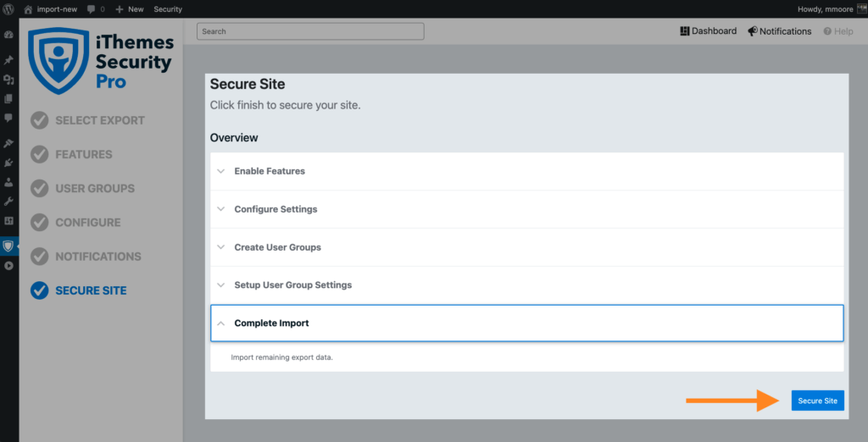Click the Configure step checkmark icon

(x=39, y=223)
